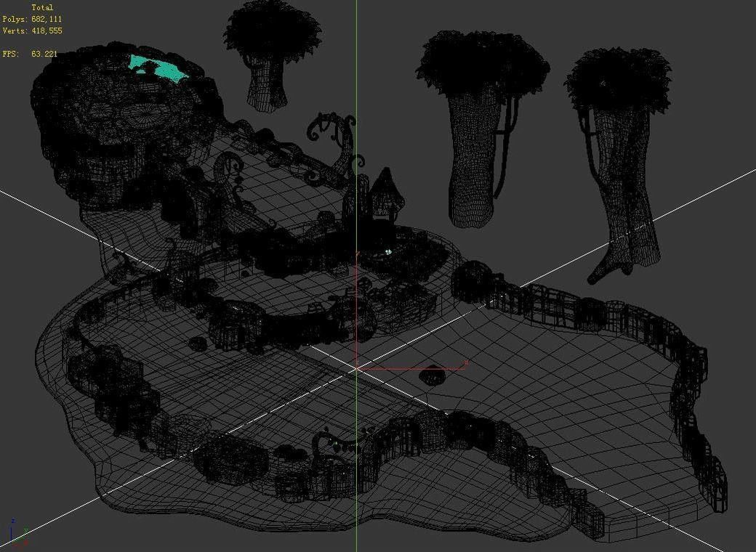Screen dimensions: 756x552
Task: Select the small boulder near the origin
Action: [432, 376]
